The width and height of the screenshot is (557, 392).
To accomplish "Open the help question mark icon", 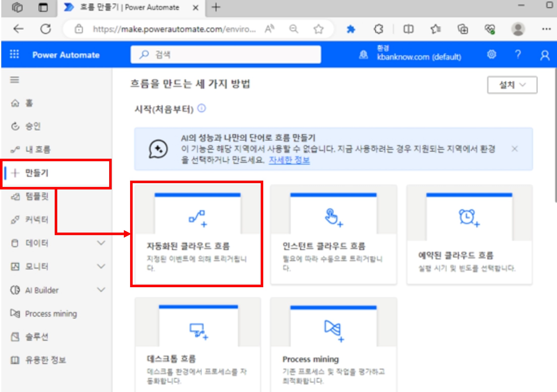I will (518, 54).
